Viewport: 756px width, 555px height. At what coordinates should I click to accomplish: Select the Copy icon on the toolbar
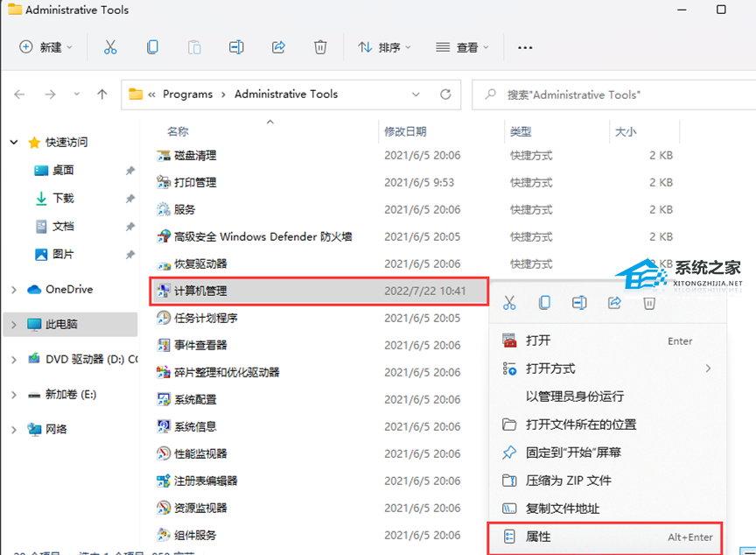click(x=152, y=46)
